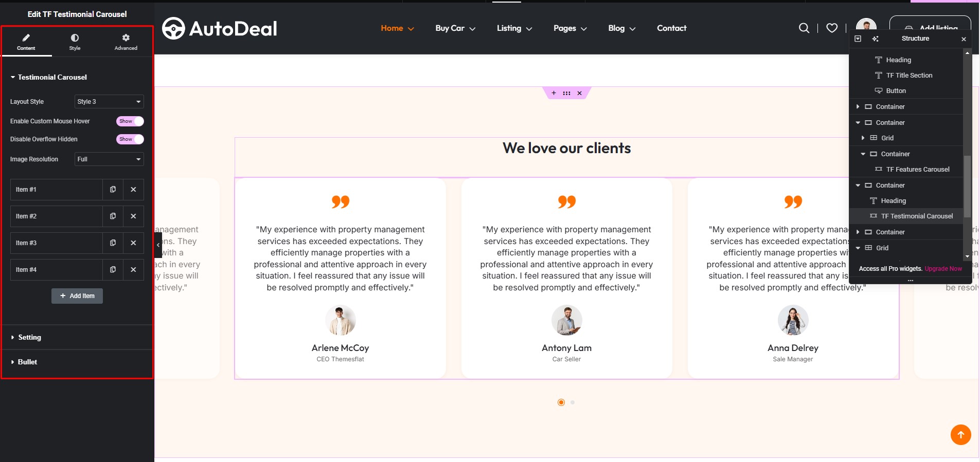
Task: Add a new container with the plus handle
Action: (x=554, y=93)
